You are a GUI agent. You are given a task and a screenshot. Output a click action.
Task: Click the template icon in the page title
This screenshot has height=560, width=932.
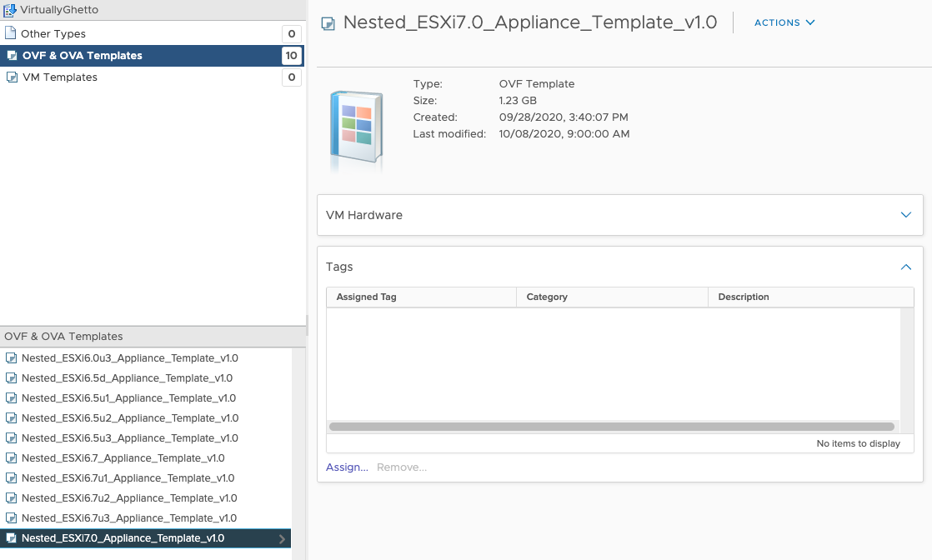coord(328,23)
